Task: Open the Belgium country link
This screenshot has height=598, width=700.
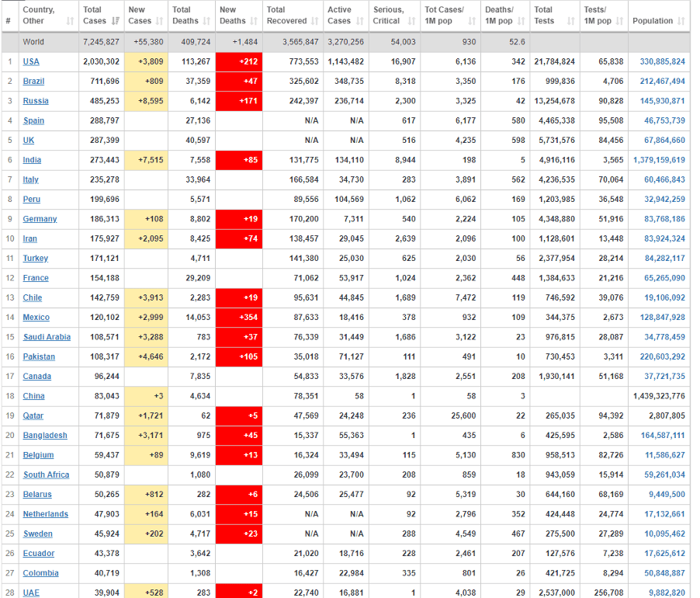Action: [x=38, y=454]
